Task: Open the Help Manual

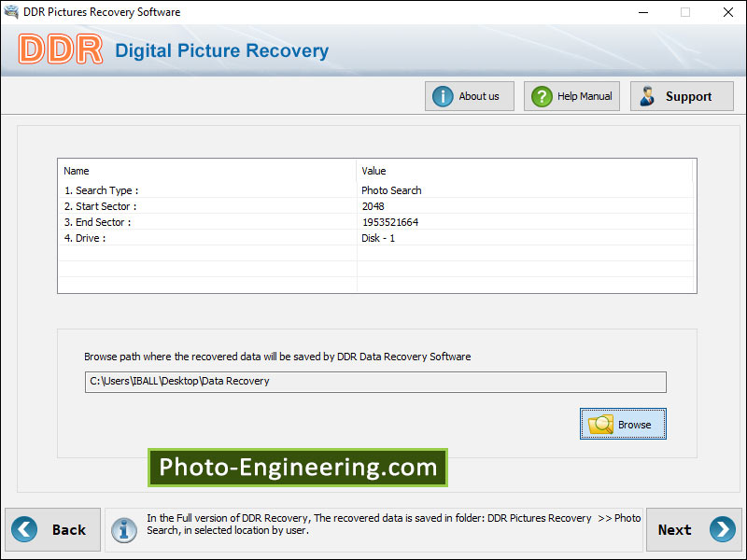Action: coord(571,95)
